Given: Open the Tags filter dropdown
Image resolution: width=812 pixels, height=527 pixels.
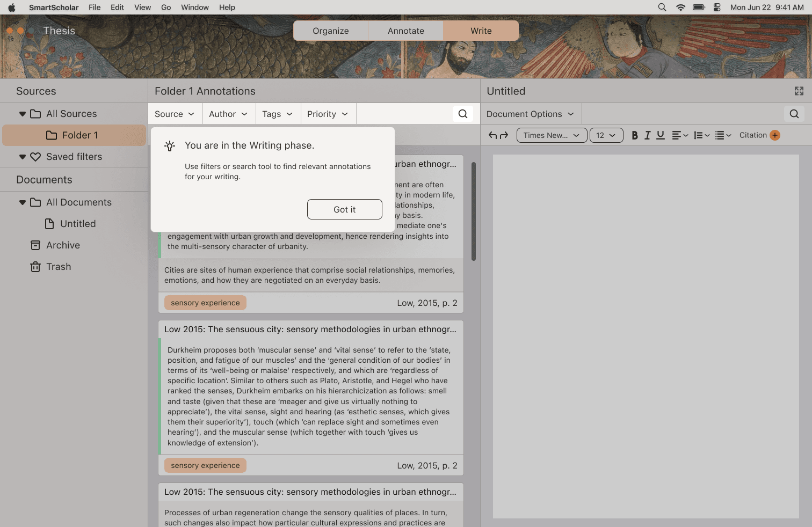Looking at the screenshot, I should point(278,114).
